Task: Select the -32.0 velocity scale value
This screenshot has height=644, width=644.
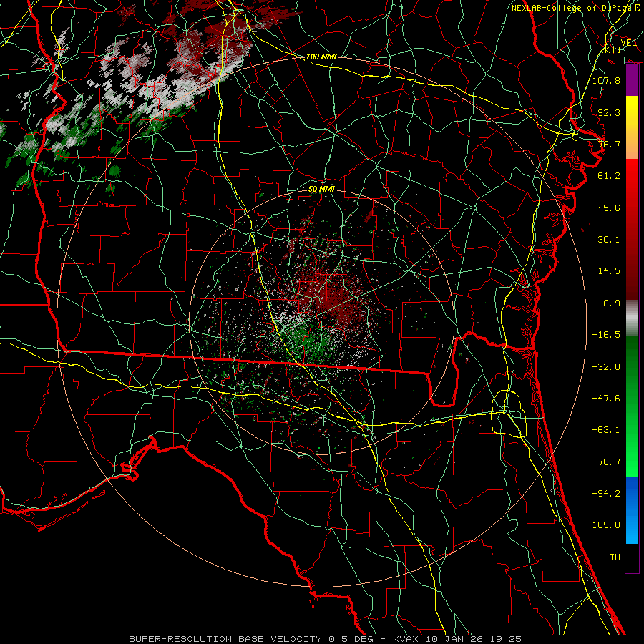Action: click(606, 367)
